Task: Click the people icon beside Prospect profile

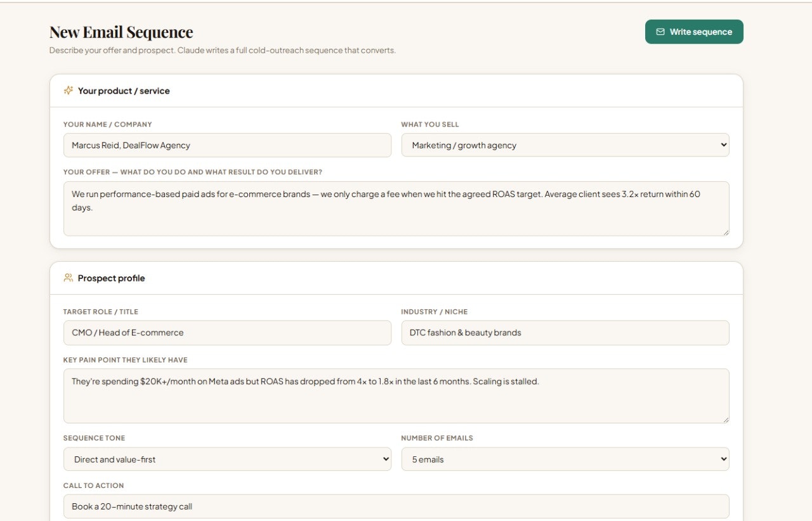Action: [69, 278]
